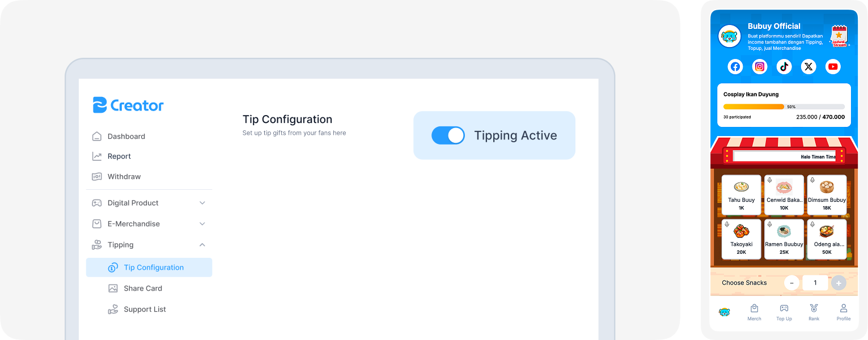Go to the Withdraw page

[124, 177]
